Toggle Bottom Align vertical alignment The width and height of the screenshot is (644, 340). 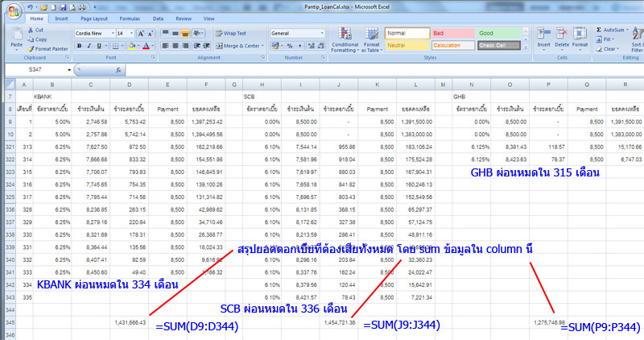pyautogui.click(x=185, y=33)
